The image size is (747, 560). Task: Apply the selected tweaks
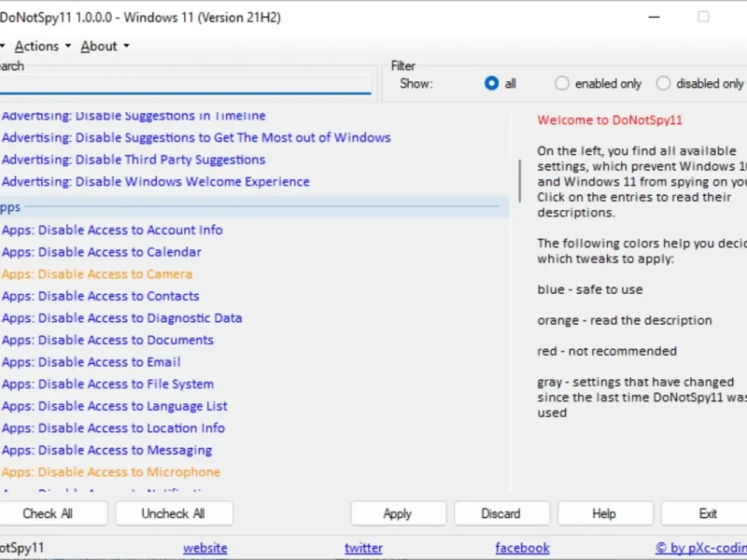399,514
